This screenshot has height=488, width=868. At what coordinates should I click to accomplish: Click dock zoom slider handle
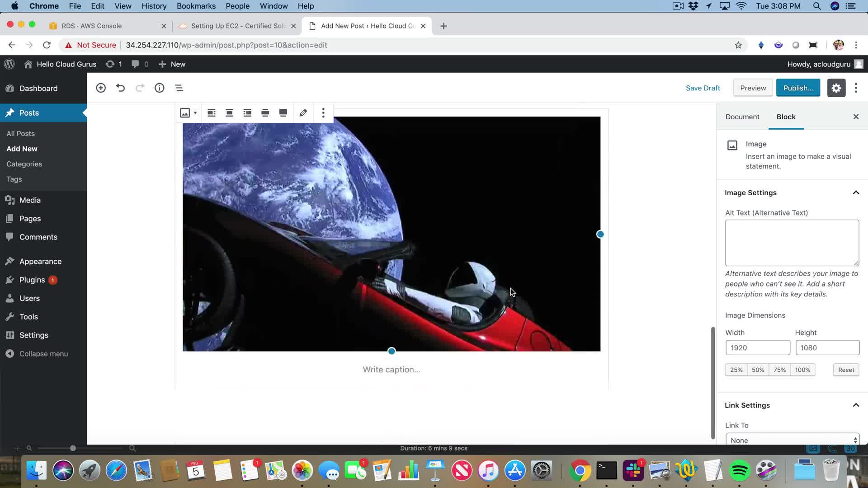tap(73, 448)
